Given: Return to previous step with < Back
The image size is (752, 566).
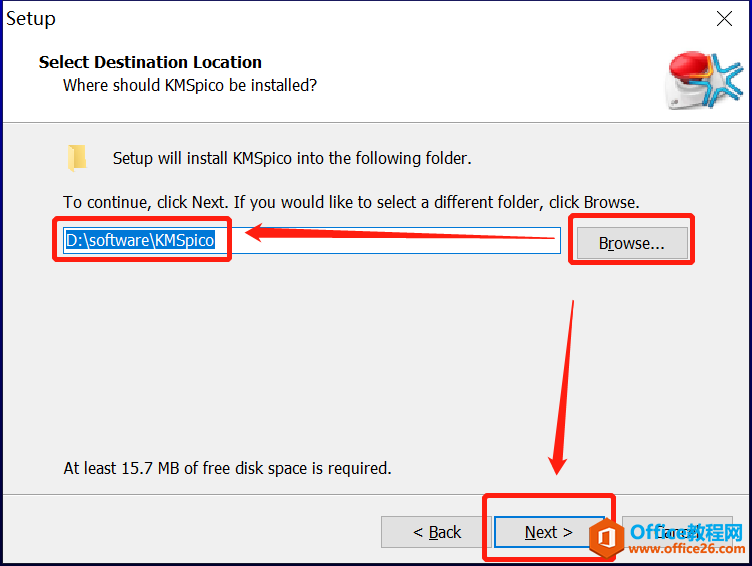Looking at the screenshot, I should [x=436, y=532].
